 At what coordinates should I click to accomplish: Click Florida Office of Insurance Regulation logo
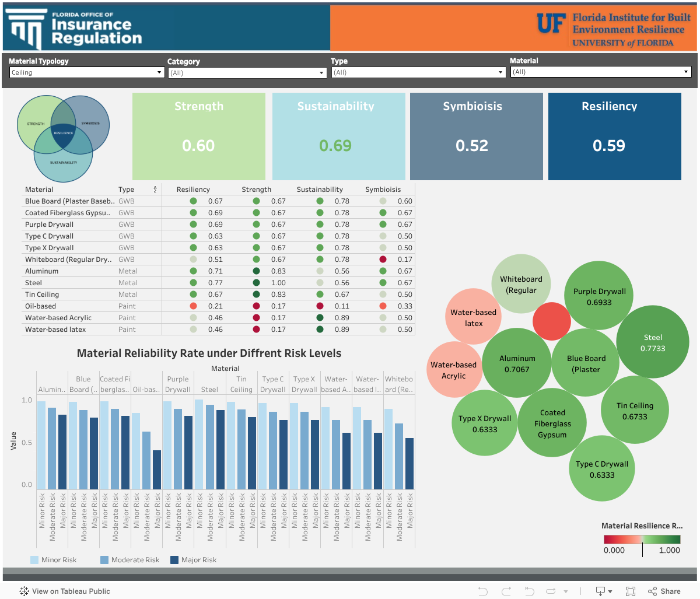tap(75, 29)
